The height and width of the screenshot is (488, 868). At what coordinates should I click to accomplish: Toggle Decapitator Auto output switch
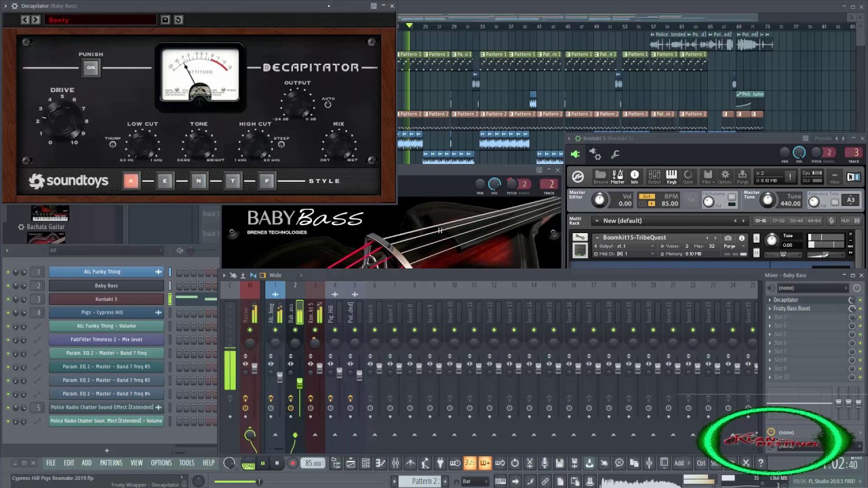click(x=328, y=104)
